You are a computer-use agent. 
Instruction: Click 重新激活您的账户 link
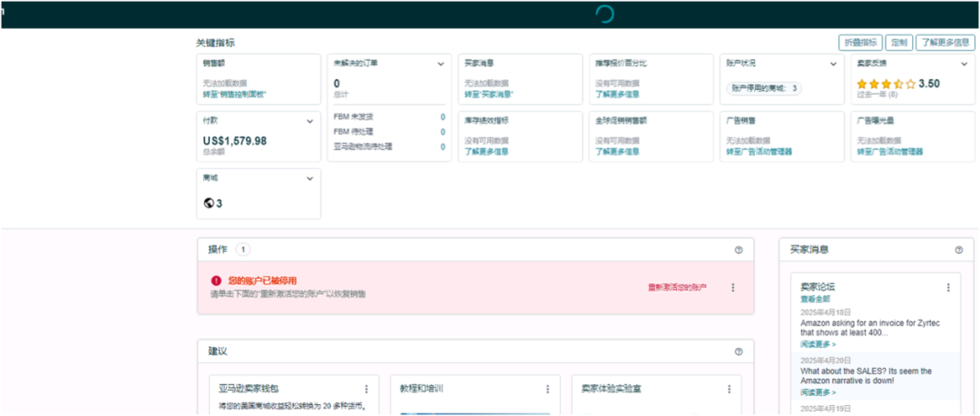[677, 288]
